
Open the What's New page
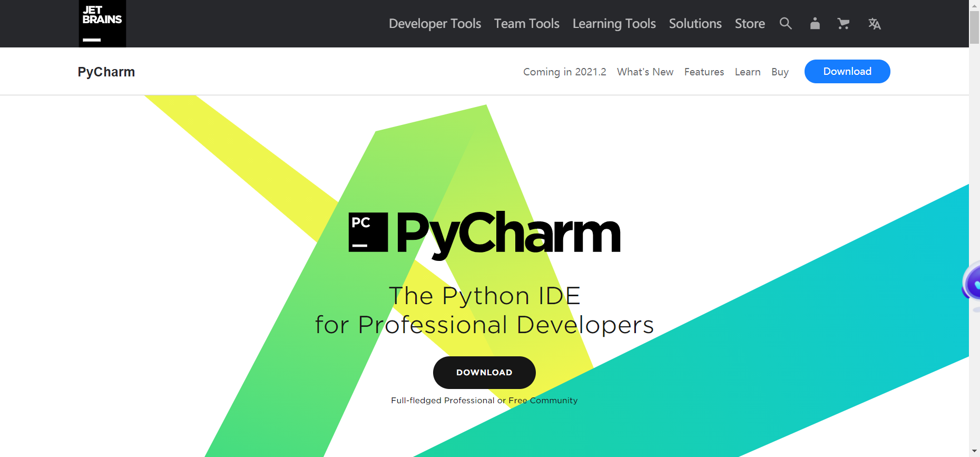pos(645,72)
